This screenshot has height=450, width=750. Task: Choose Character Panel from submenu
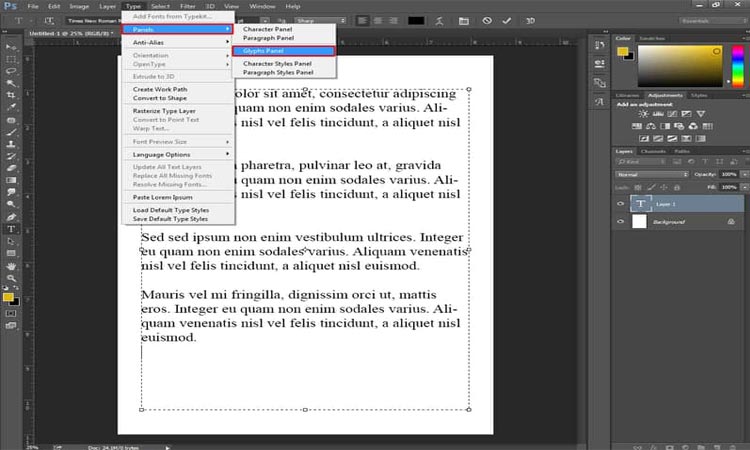267,29
